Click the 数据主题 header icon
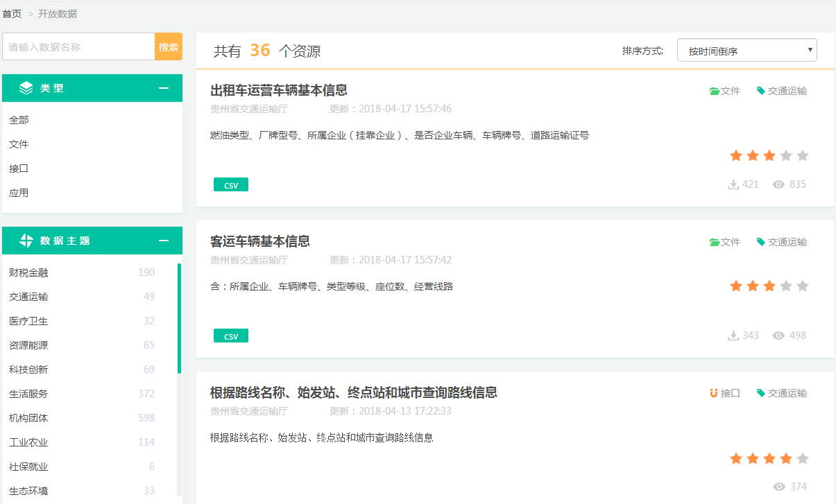Viewport: 836px width, 504px height. point(26,241)
